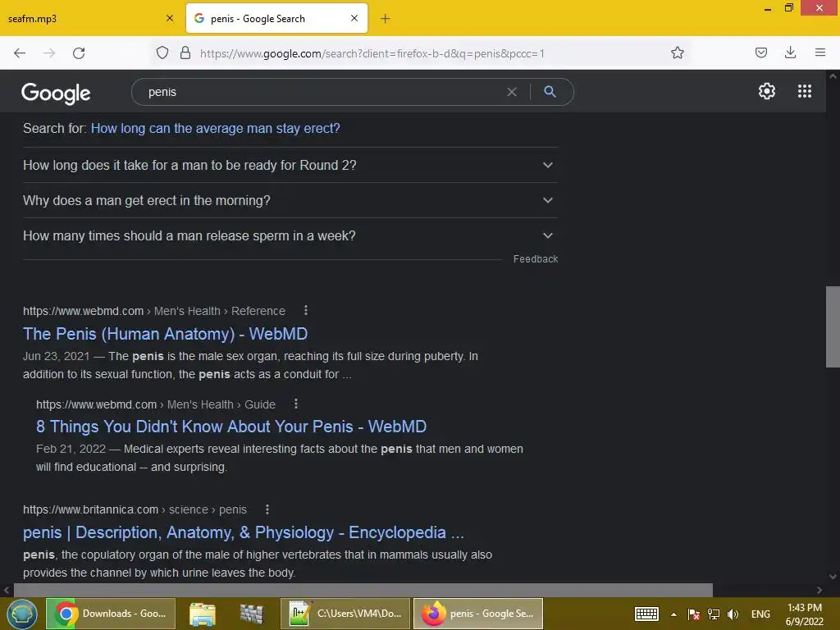Switch to the Notepad++ taskbar window
Viewport: 840px width, 630px height.
(x=345, y=614)
